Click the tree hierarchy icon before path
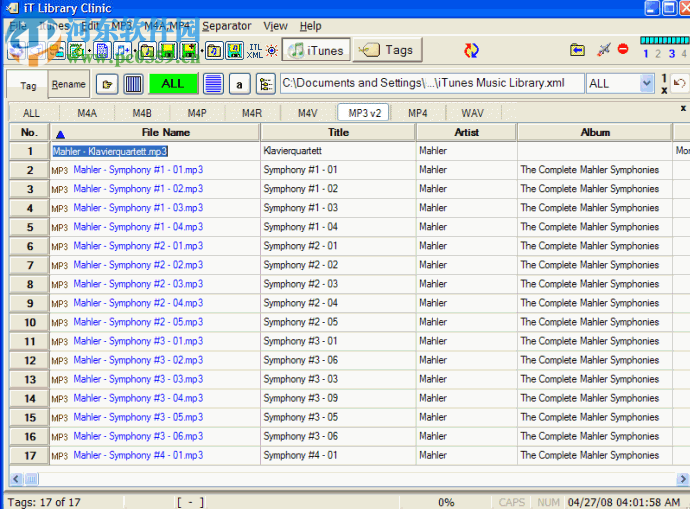The width and height of the screenshot is (690, 509). point(265,84)
